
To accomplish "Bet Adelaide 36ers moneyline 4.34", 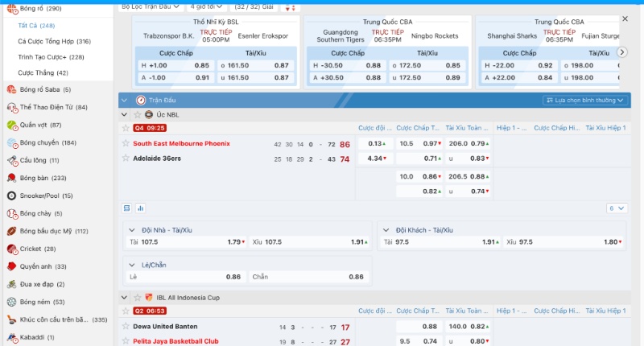I will point(375,158).
